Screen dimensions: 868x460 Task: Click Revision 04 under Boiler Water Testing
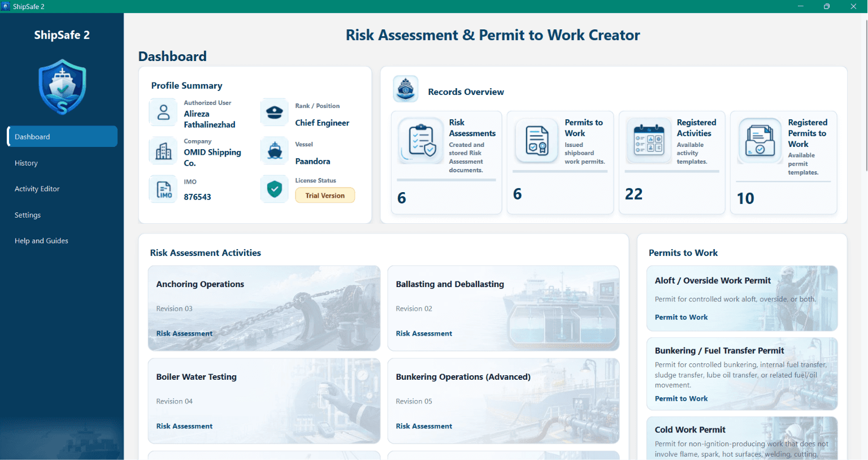pyautogui.click(x=174, y=401)
